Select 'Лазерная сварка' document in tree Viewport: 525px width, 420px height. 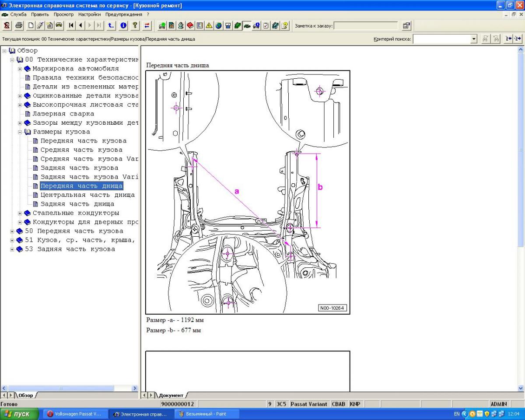click(x=63, y=114)
